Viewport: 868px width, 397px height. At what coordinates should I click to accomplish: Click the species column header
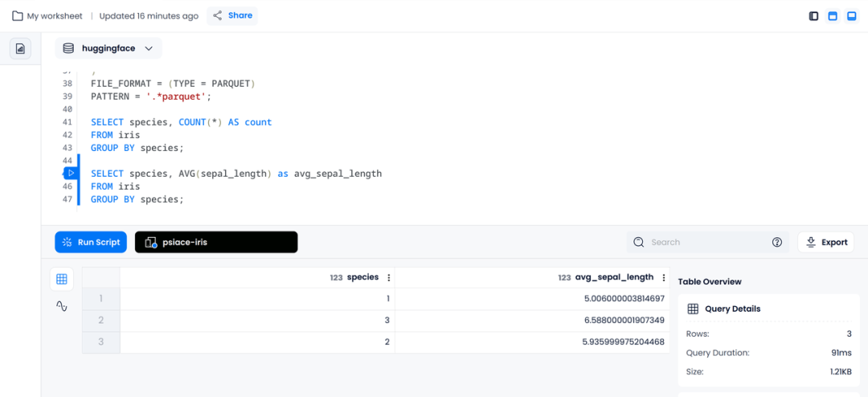click(x=362, y=277)
